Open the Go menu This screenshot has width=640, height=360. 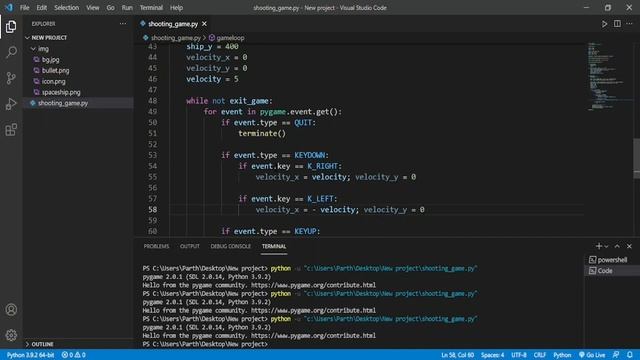[x=111, y=8]
